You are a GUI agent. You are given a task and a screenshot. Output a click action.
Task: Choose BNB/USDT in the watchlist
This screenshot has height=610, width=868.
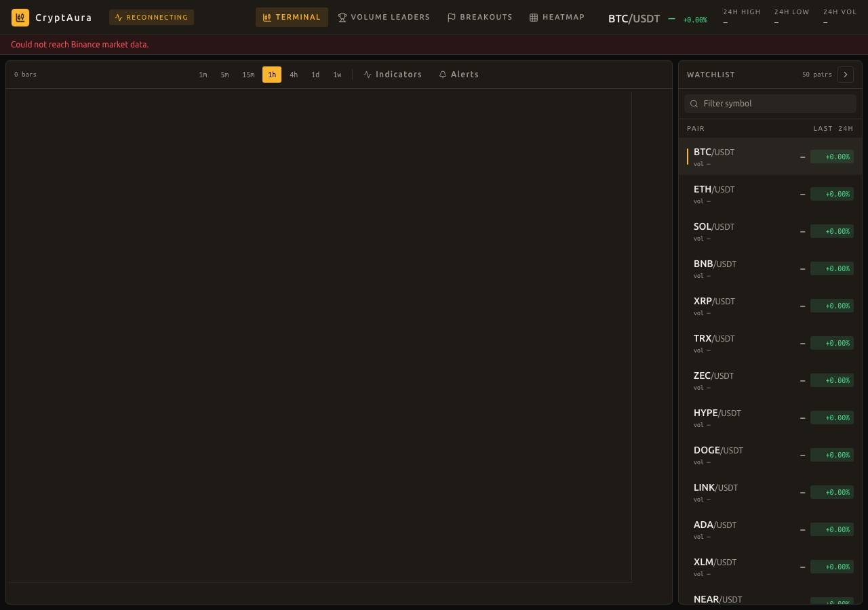coord(770,268)
